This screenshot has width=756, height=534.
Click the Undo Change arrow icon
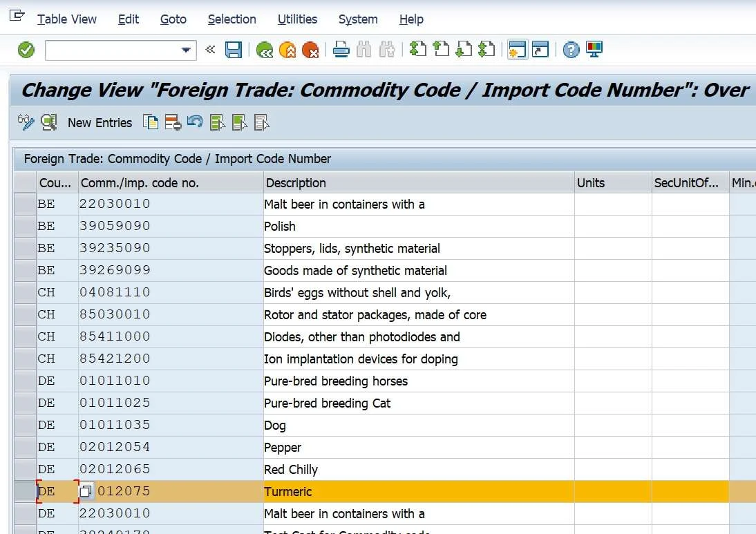coord(195,122)
